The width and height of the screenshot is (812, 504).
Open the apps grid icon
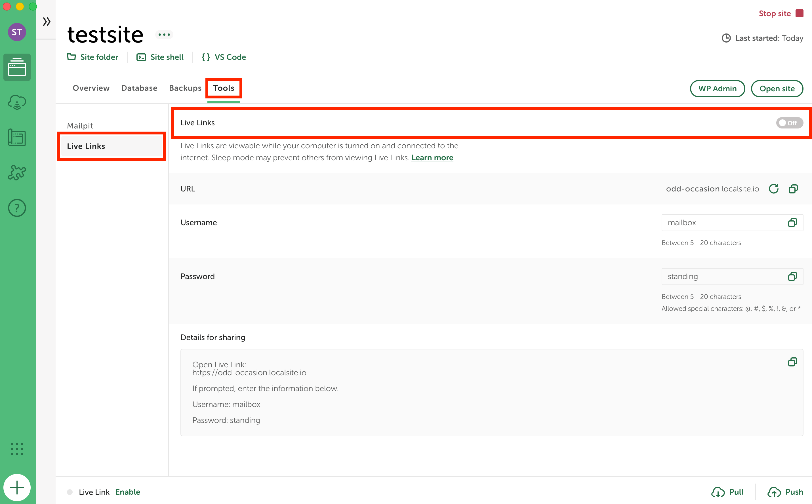point(17,449)
